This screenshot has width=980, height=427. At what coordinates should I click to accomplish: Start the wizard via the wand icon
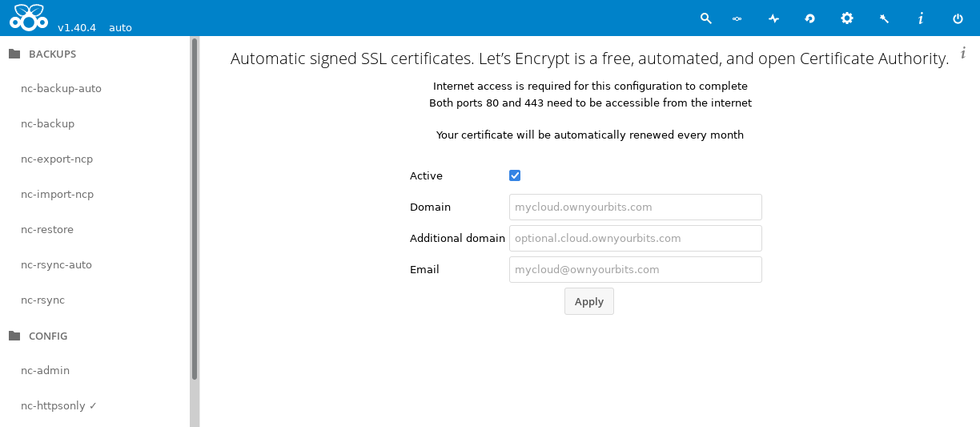click(x=885, y=18)
